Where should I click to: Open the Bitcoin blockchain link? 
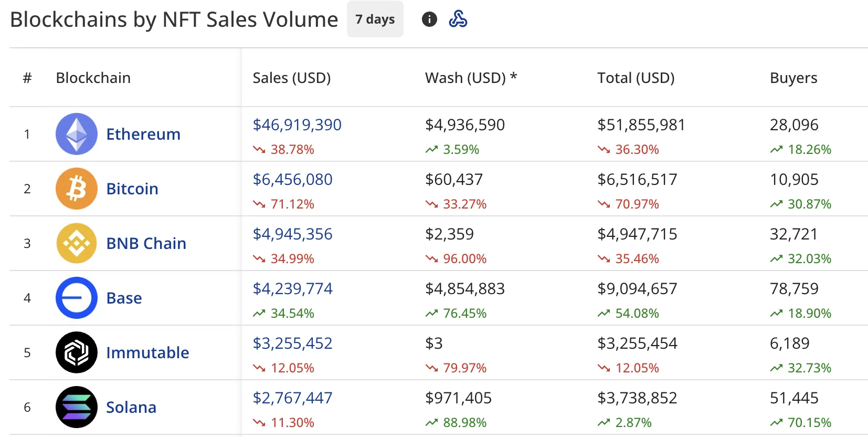(132, 189)
